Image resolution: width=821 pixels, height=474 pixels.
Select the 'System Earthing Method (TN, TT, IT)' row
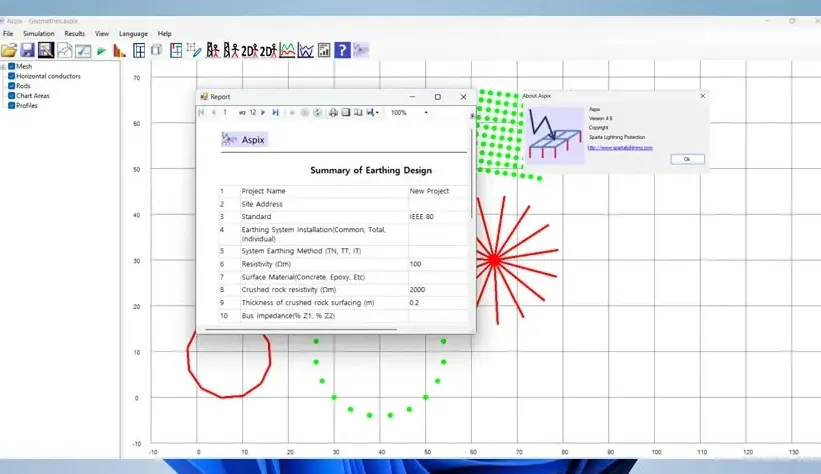(x=343, y=251)
